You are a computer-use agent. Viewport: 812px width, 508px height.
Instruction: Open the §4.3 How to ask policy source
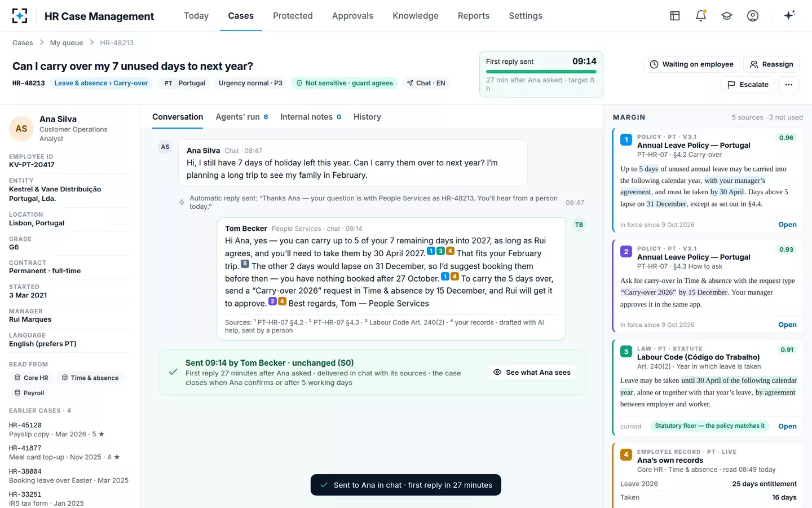pyautogui.click(x=787, y=325)
